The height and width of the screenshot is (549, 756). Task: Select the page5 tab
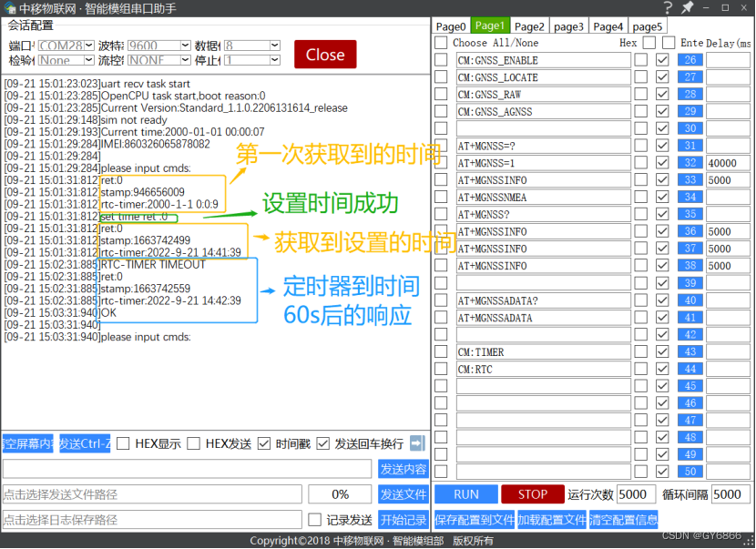(x=648, y=26)
